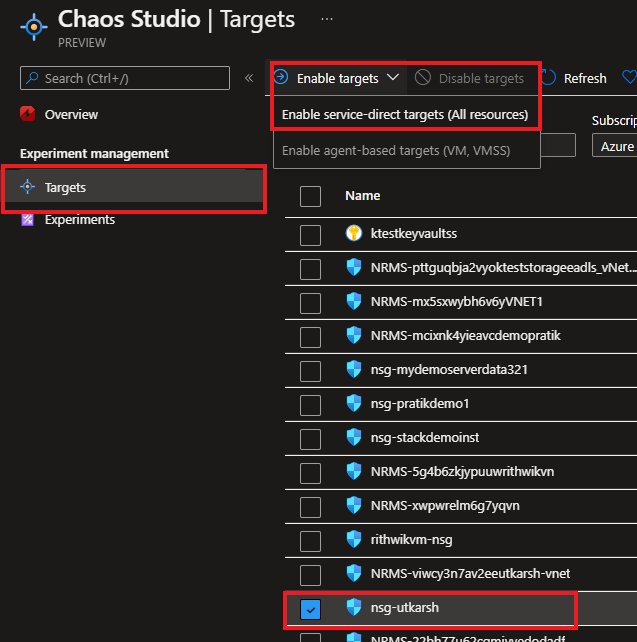Open the NRMS-mcixnk4yieavcdemopratik resource name
Image resolution: width=637 pixels, height=642 pixels.
[x=465, y=336]
